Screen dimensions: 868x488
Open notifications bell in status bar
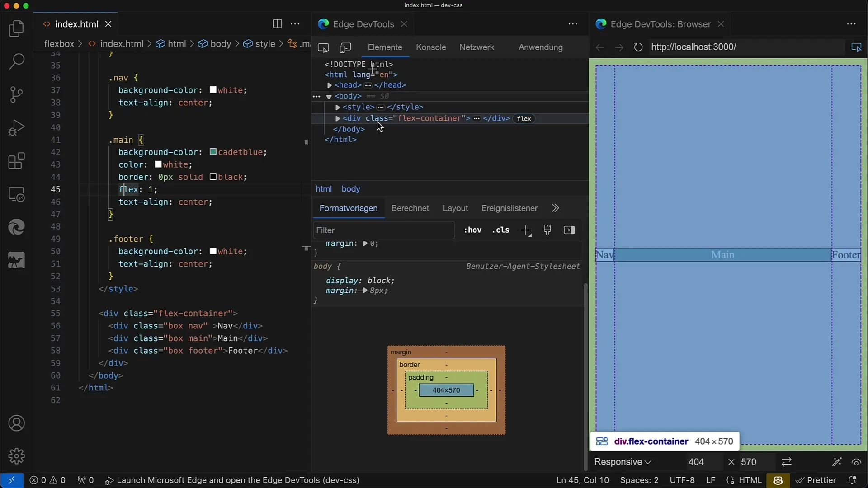[x=852, y=480]
